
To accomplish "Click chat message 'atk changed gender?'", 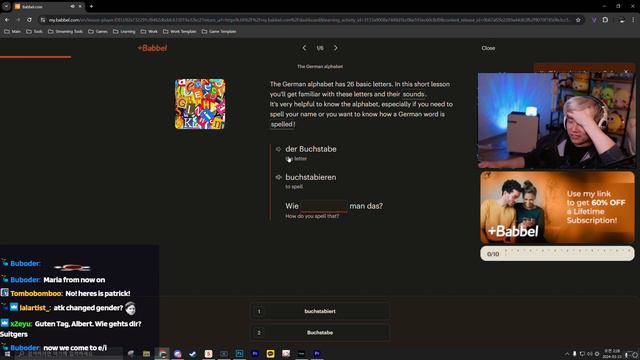I will 88,308.
